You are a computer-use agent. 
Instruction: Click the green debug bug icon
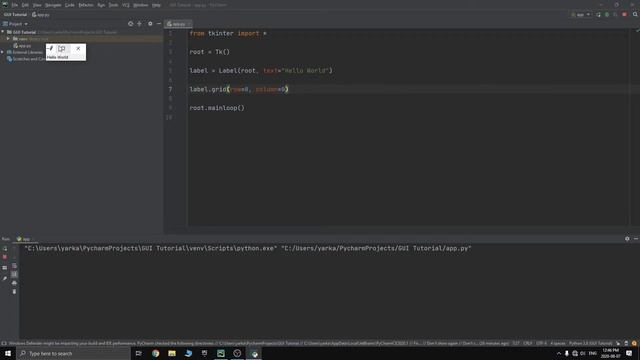click(x=607, y=15)
